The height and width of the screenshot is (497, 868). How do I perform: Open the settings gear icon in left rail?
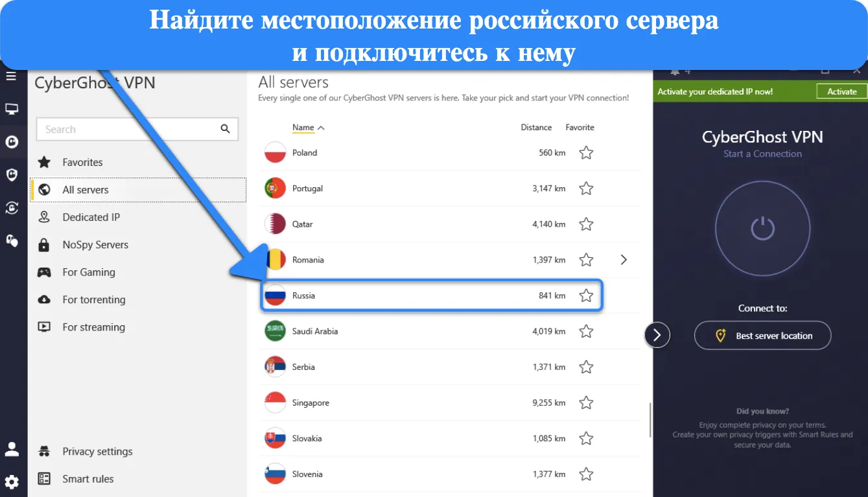(x=12, y=481)
